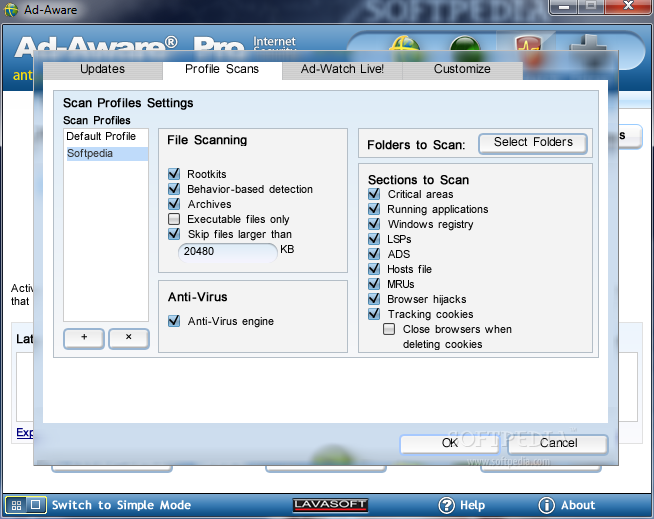Click the Ad-Watch shield icon in main window
This screenshot has width=654, height=519.
528,44
